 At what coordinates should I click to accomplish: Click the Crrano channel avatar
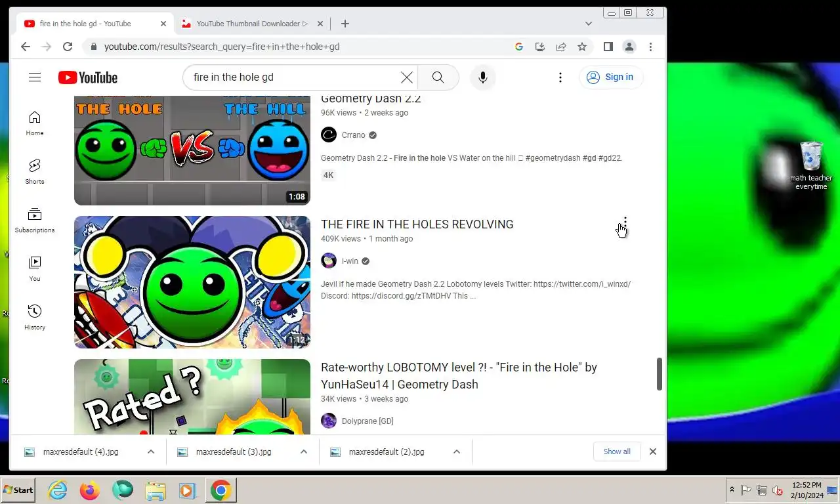pyautogui.click(x=329, y=135)
